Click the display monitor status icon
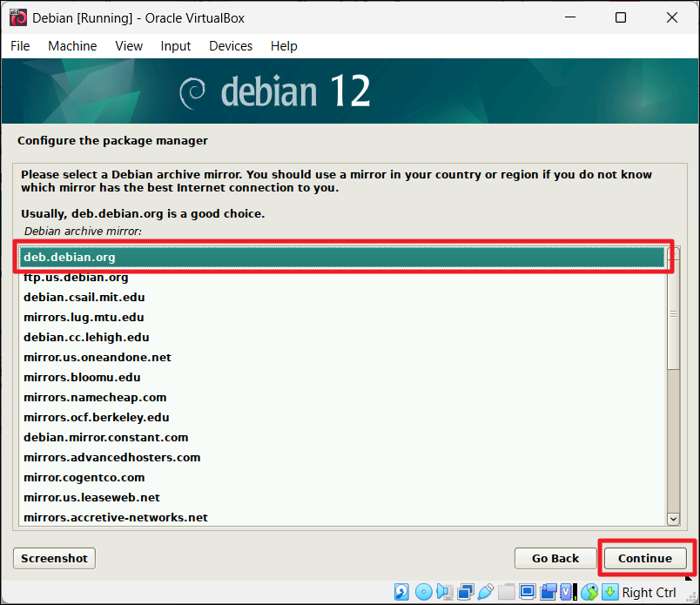Viewport: 700px width, 605px height. click(x=528, y=593)
